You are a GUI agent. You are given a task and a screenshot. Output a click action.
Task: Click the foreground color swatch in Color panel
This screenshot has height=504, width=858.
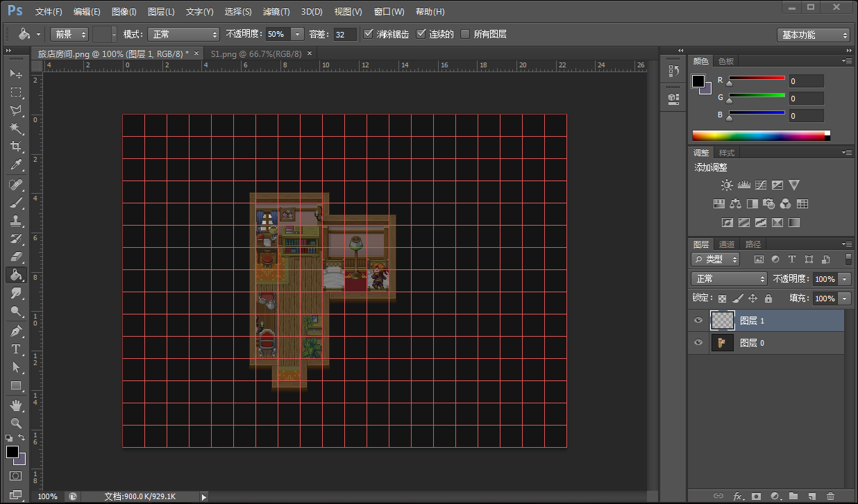[x=698, y=81]
